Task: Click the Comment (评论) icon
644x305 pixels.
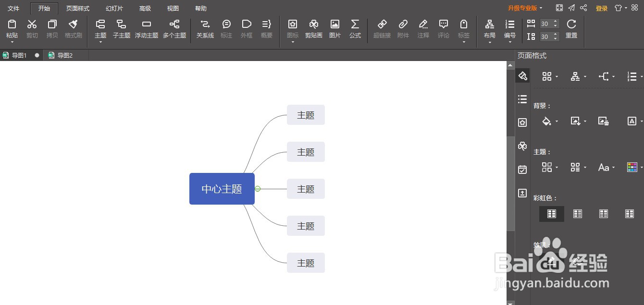Action: [x=444, y=24]
